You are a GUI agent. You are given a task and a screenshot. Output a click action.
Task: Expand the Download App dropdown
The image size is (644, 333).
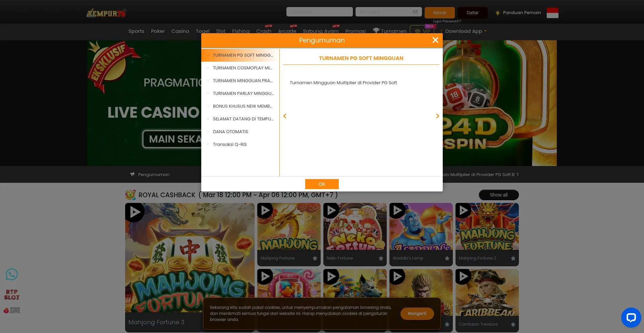(466, 31)
